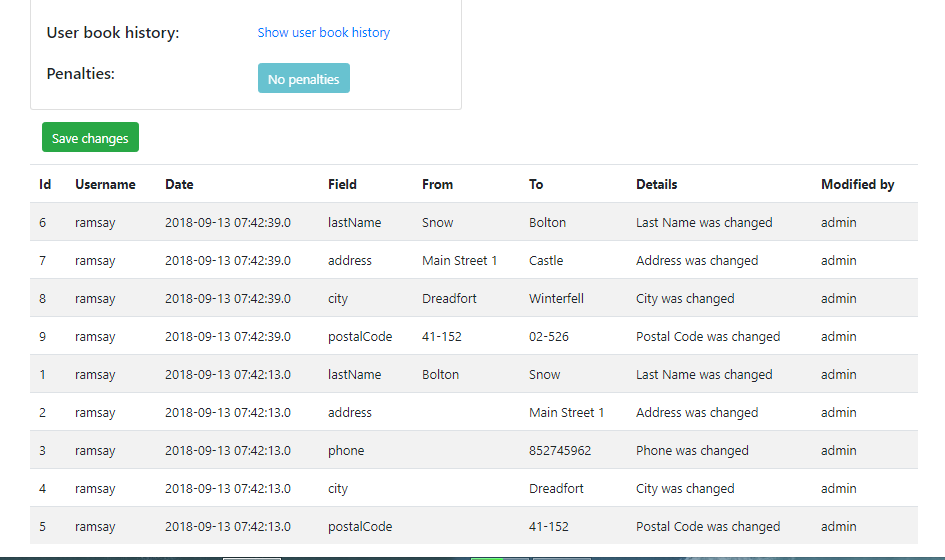Click the Username column header

pyautogui.click(x=105, y=185)
